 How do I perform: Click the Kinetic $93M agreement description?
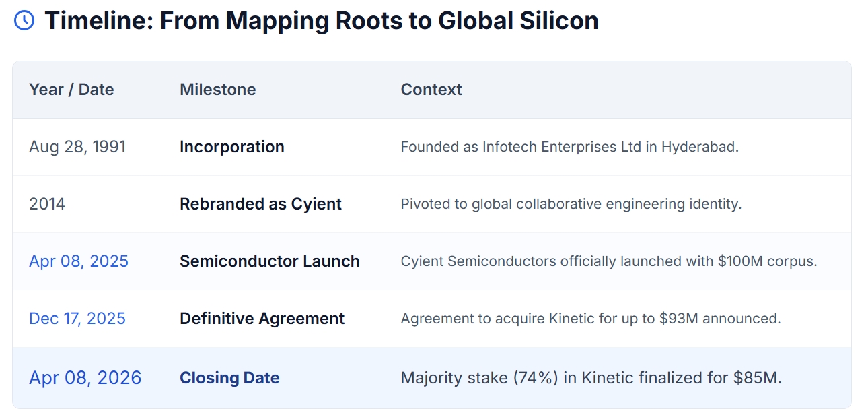pos(590,319)
